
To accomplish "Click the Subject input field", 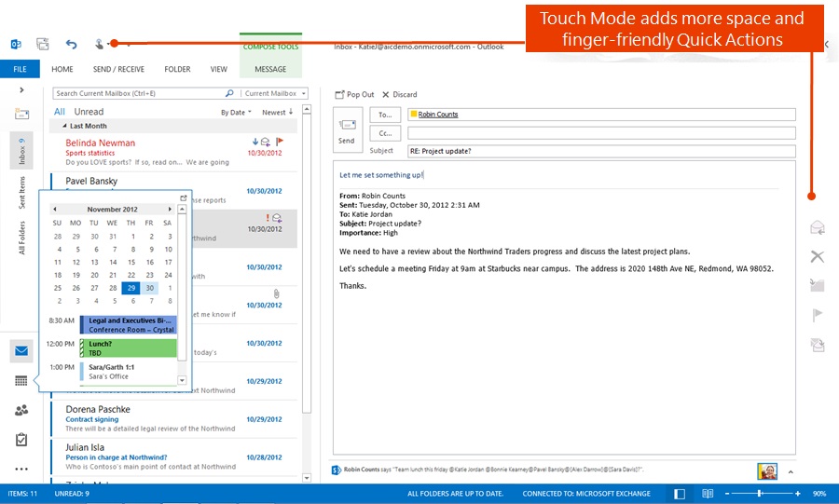I will click(600, 151).
